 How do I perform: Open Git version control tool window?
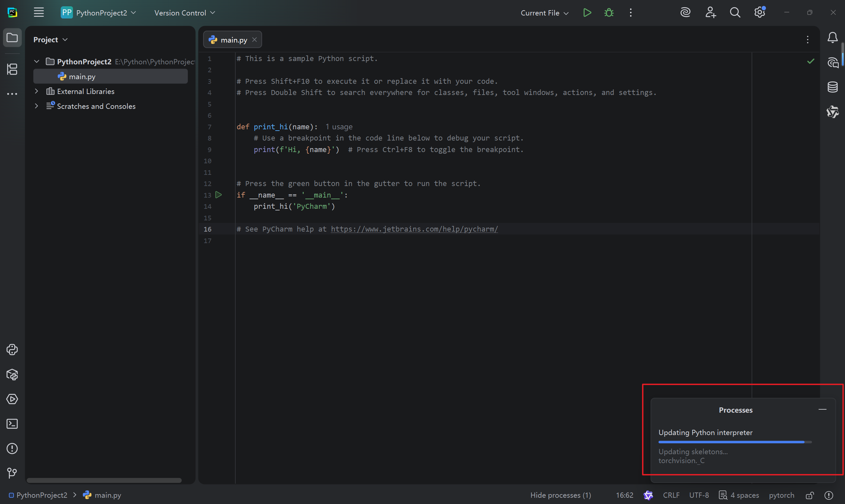(x=12, y=473)
